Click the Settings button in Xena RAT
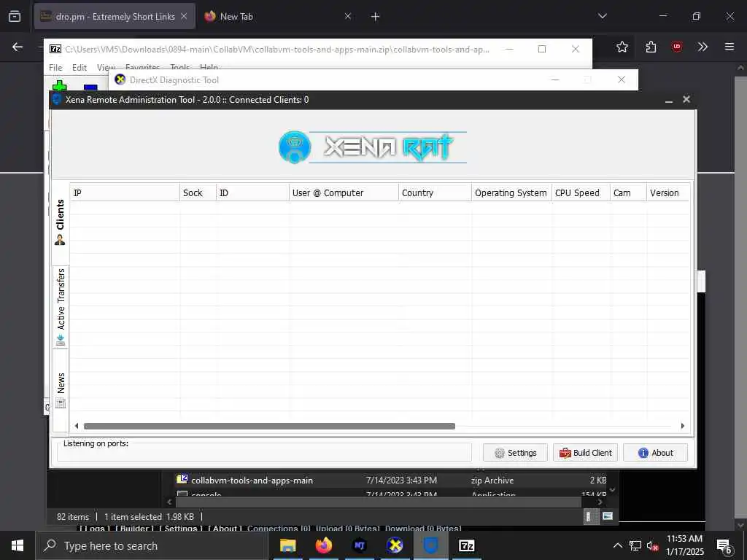Image resolution: width=747 pixels, height=560 pixels. 515,453
